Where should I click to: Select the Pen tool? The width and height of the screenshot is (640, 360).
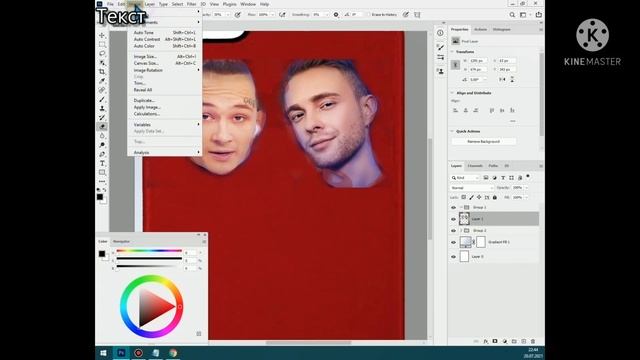(x=102, y=154)
